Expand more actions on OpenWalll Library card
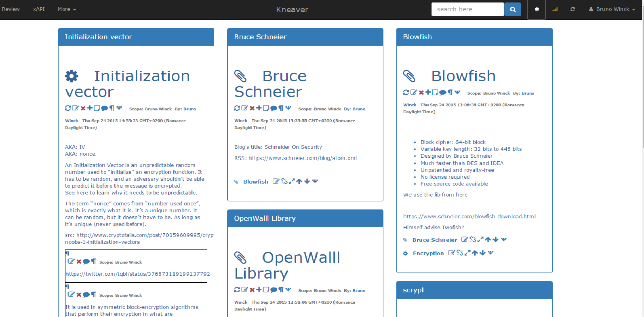Viewport: 644px width, 317px height. click(x=288, y=290)
